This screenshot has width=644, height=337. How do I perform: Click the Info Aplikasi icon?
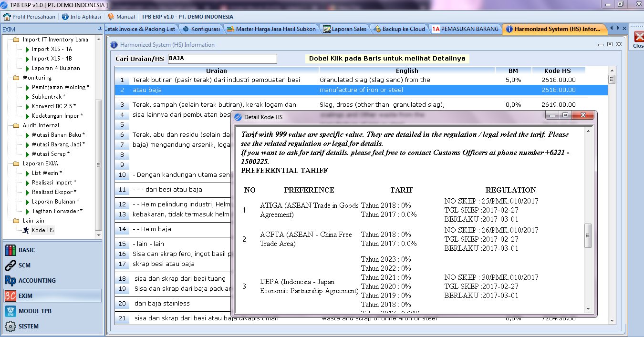click(65, 17)
